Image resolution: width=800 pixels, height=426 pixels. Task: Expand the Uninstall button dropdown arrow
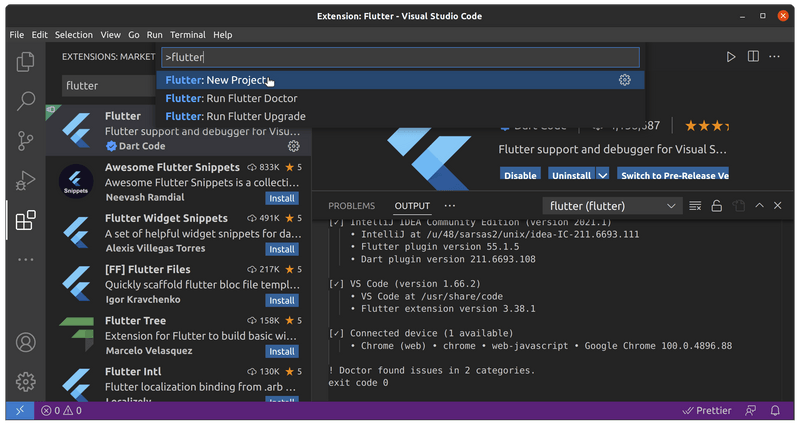[602, 175]
